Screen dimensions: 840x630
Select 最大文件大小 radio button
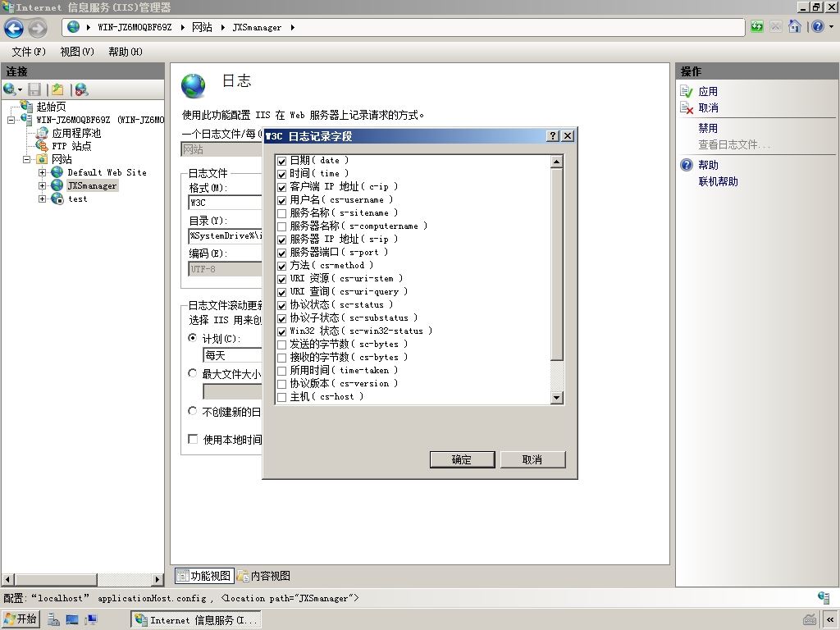pyautogui.click(x=192, y=373)
